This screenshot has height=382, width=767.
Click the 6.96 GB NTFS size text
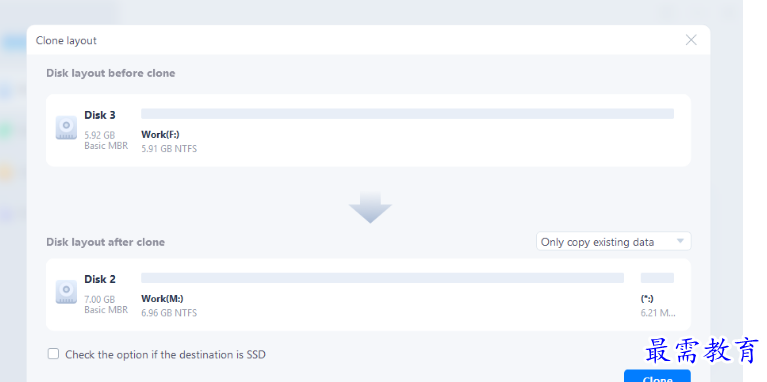(169, 313)
